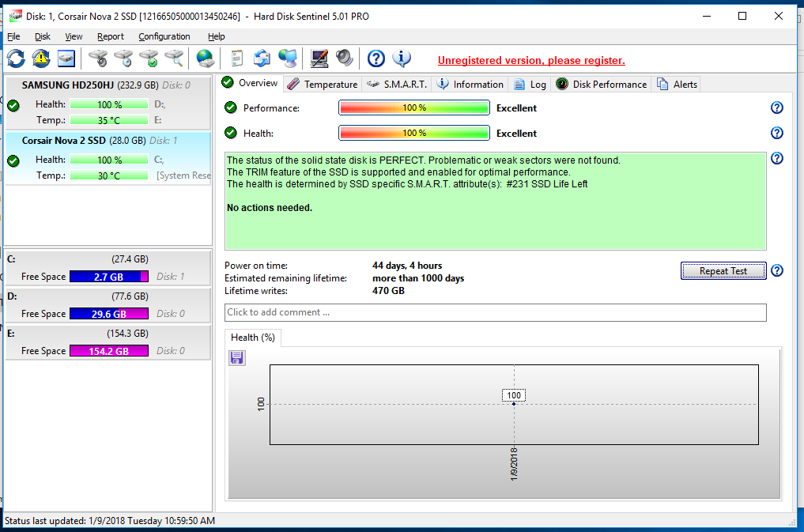Click the '470 GB' lifetime writes value
This screenshot has width=804, height=532.
(388, 291)
